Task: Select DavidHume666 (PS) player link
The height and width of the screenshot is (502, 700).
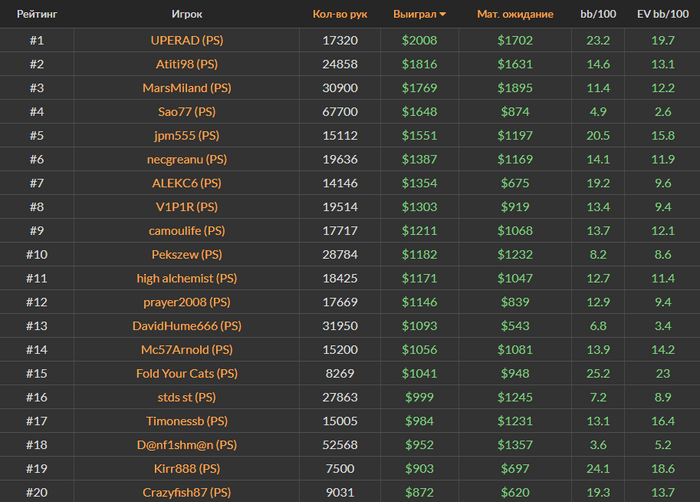Action: click(x=186, y=326)
